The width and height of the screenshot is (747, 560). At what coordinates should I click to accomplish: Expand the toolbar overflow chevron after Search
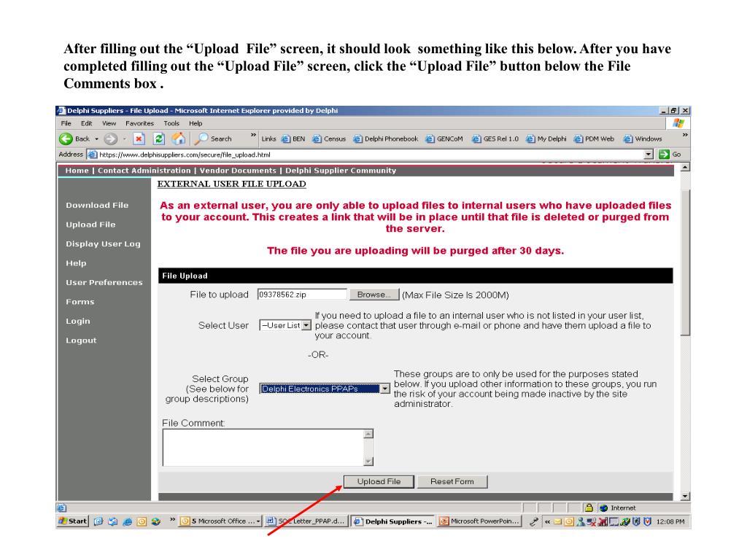(x=253, y=135)
